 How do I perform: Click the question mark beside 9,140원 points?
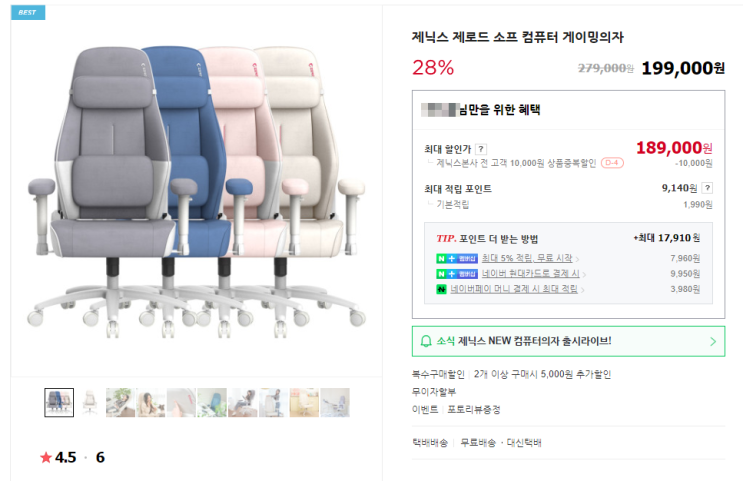(x=707, y=188)
